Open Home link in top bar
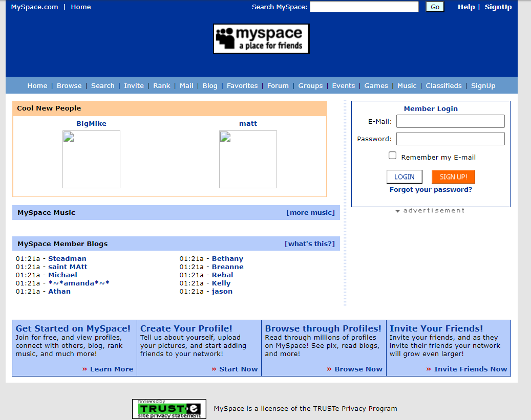This screenshot has height=420, width=531. click(81, 7)
